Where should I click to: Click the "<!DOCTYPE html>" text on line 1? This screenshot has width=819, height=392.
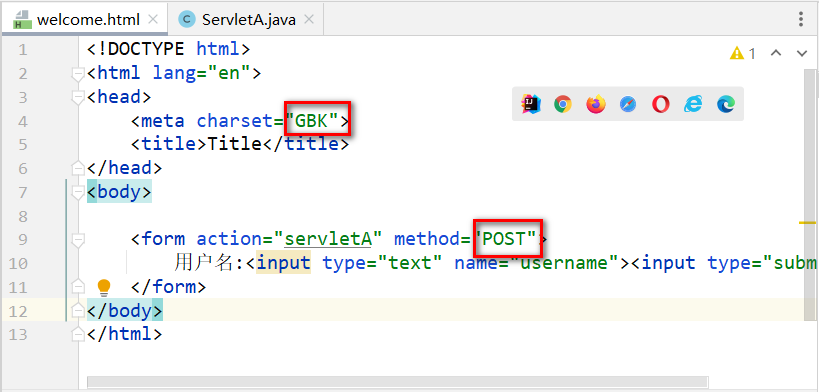[169, 50]
